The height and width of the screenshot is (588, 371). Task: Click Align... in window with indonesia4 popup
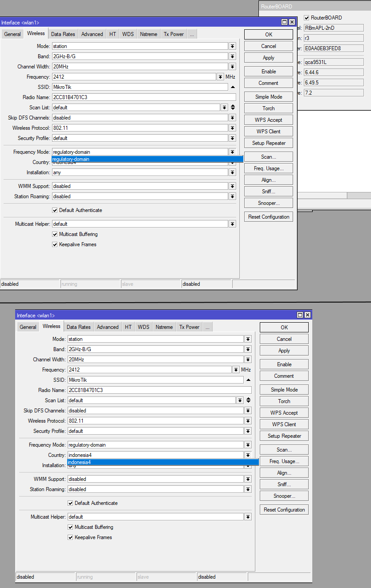point(284,473)
